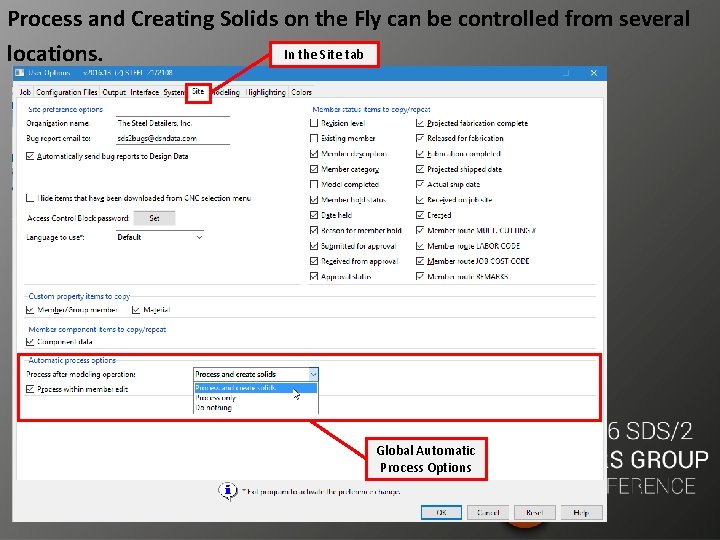The width and height of the screenshot is (720, 540).
Task: Toggle Submitted for approval checkbox
Action: click(x=314, y=246)
